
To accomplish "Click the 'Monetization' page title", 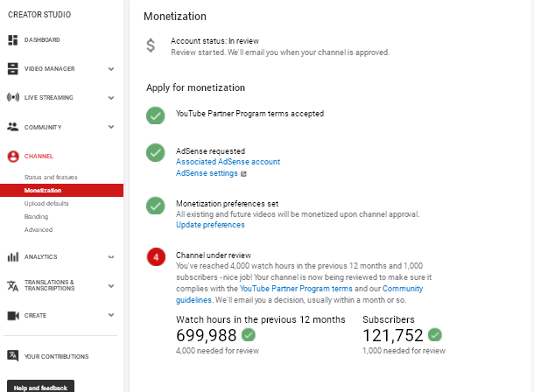I will pos(175,17).
